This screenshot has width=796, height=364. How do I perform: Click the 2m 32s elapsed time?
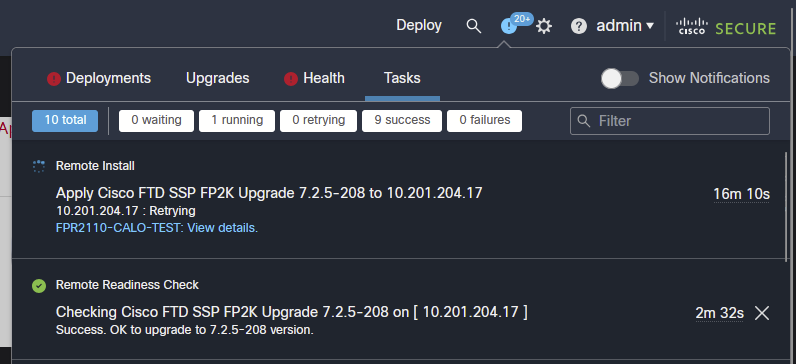click(719, 313)
